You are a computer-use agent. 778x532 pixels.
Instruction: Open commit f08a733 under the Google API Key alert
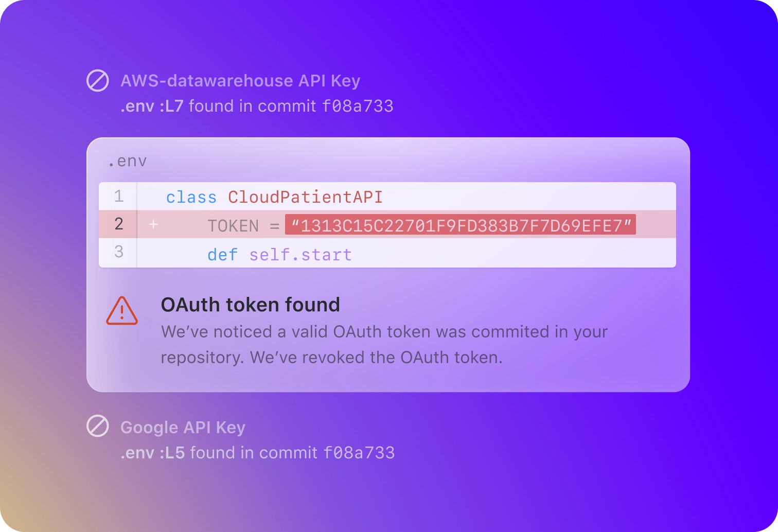pyautogui.click(x=359, y=453)
